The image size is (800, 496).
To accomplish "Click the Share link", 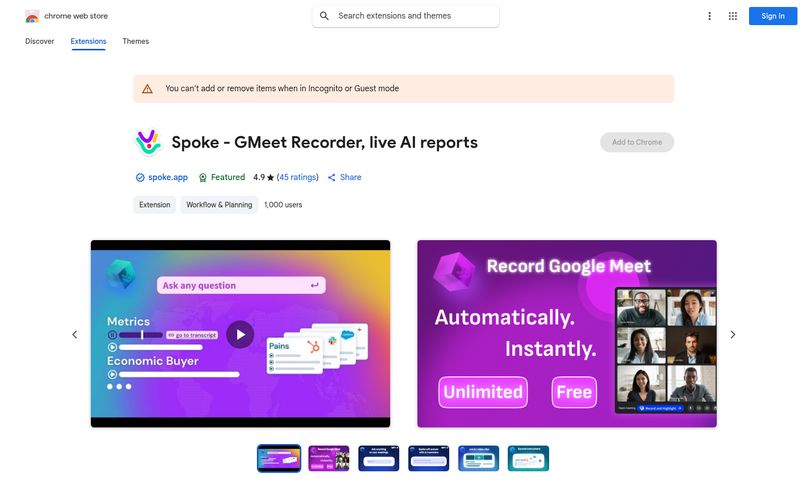I will (x=351, y=177).
